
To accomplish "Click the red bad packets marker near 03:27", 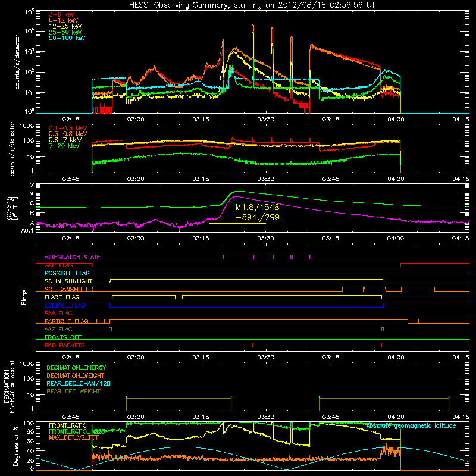I will point(253,345).
